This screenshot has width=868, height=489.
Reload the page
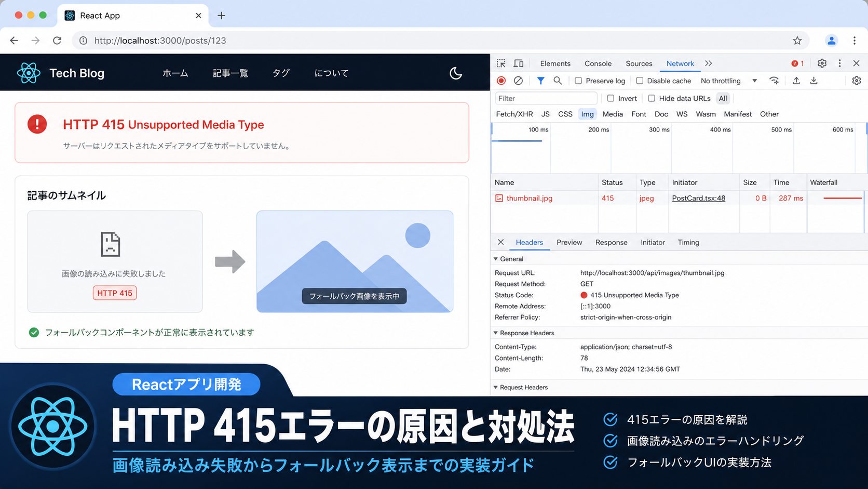coord(57,41)
